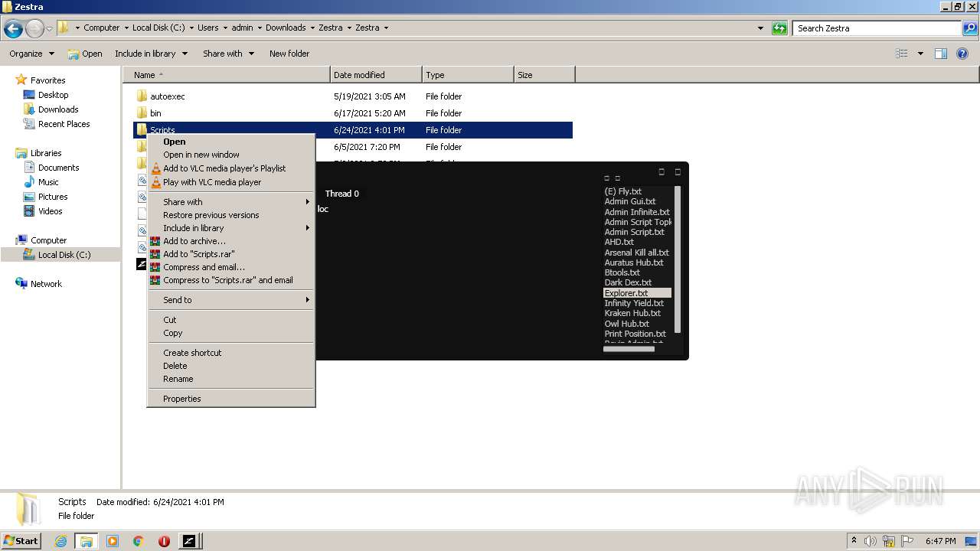
Task: Click Zestra script list horizontal scrollbar
Action: point(629,349)
